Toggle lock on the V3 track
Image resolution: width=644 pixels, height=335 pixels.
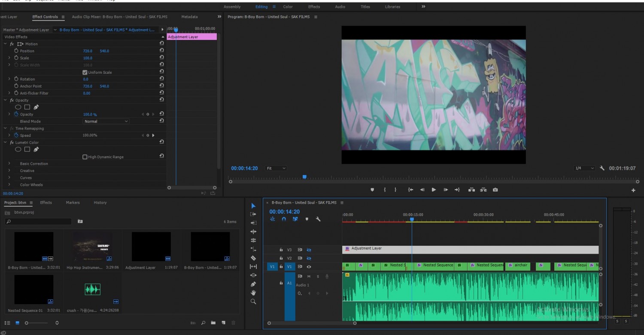(281, 250)
